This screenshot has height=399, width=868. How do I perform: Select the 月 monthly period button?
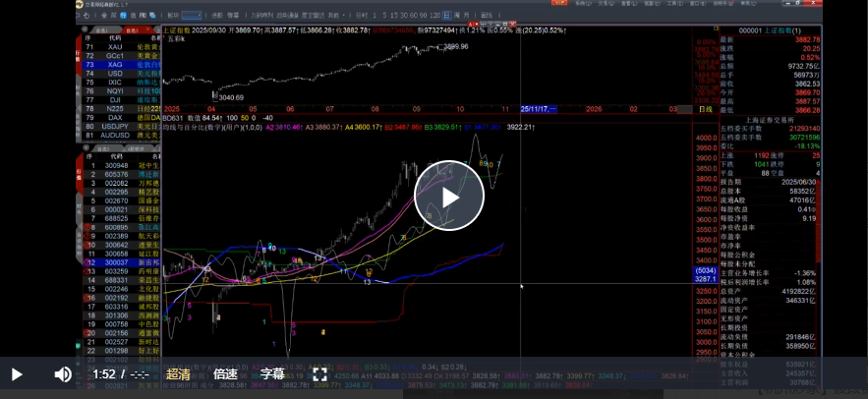click(466, 16)
